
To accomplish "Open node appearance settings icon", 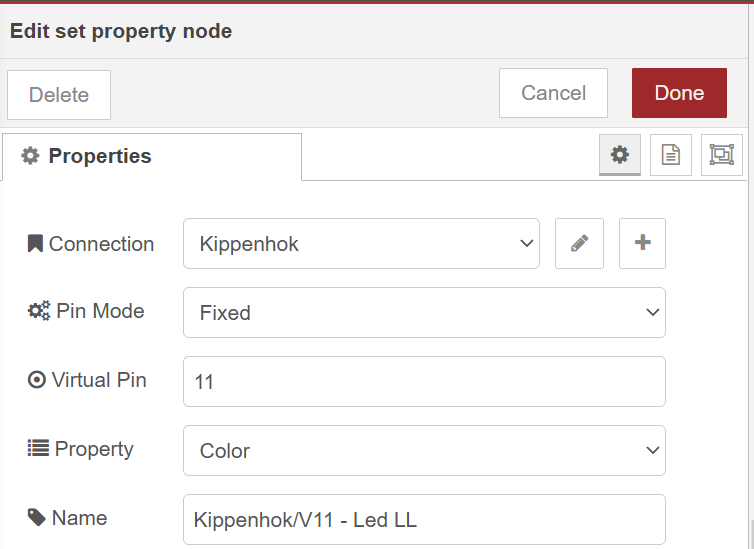I will click(x=721, y=155).
